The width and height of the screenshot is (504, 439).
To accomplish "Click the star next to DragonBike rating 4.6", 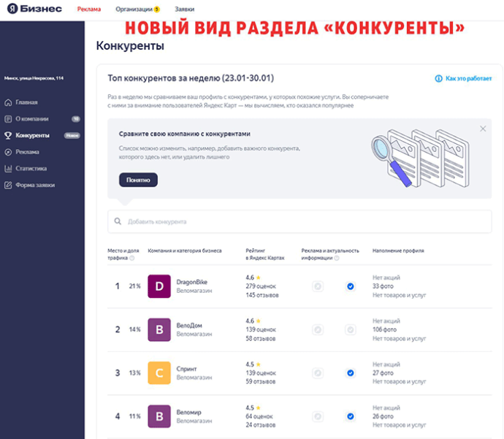I will click(259, 278).
